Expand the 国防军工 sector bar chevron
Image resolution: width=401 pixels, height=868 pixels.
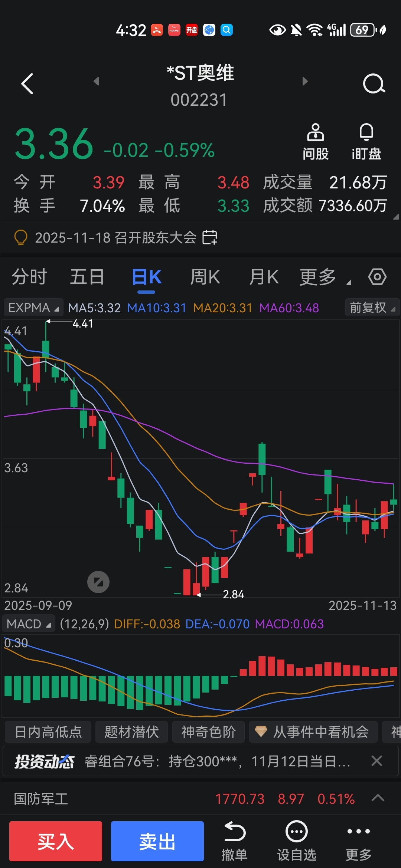[378, 798]
